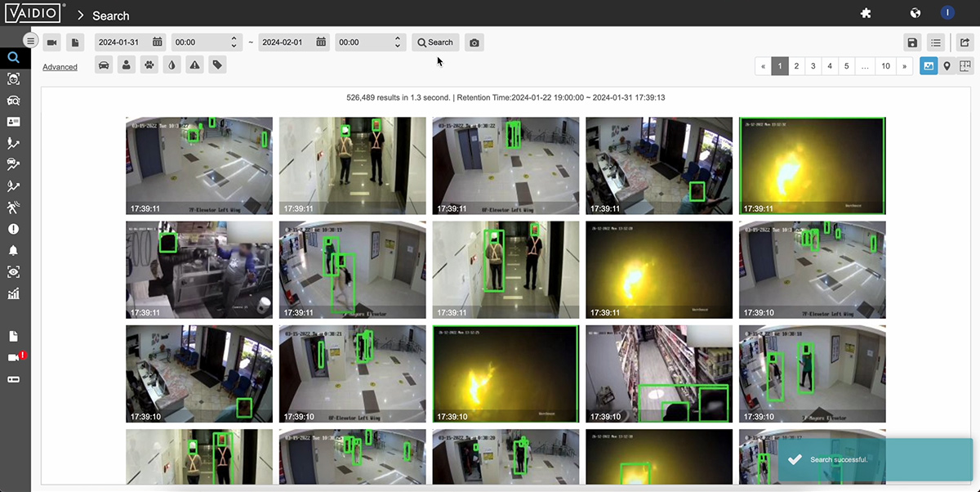Go to page 5 of results
The image size is (980, 492).
(847, 66)
